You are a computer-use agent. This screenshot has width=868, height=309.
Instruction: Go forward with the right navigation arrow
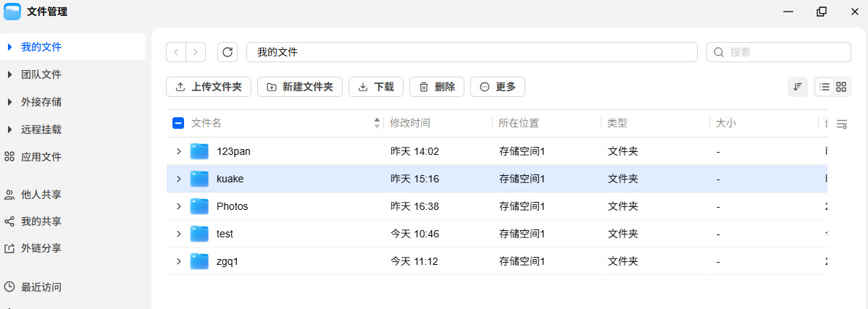(196, 53)
